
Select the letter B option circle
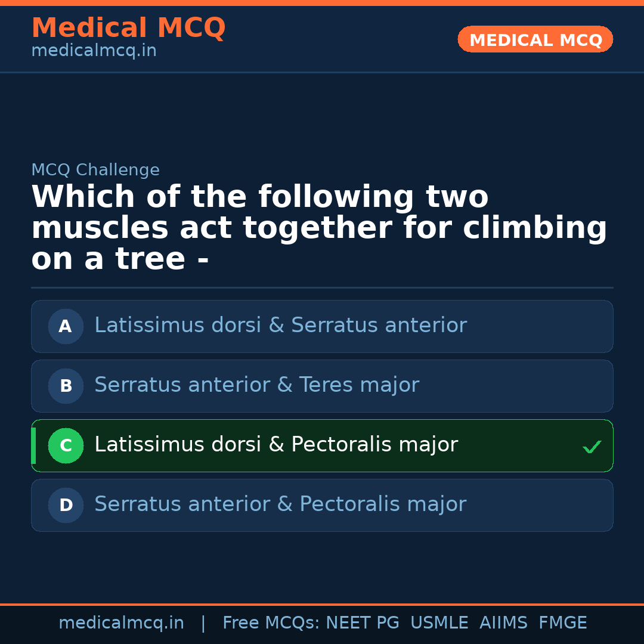[x=66, y=386]
